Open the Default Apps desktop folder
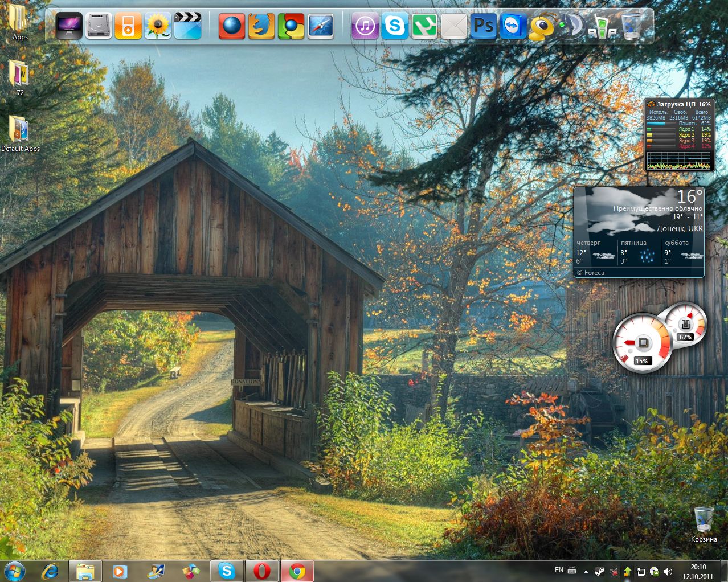This screenshot has height=582, width=728. (20, 134)
